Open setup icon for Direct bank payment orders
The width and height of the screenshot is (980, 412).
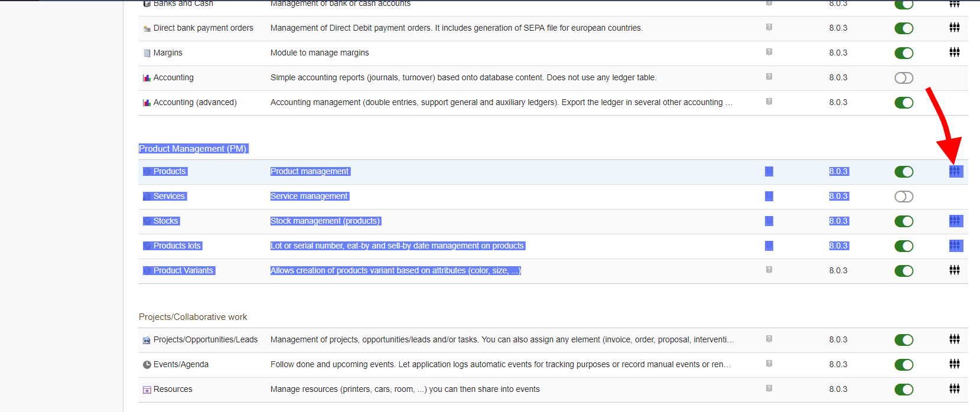coord(955,28)
